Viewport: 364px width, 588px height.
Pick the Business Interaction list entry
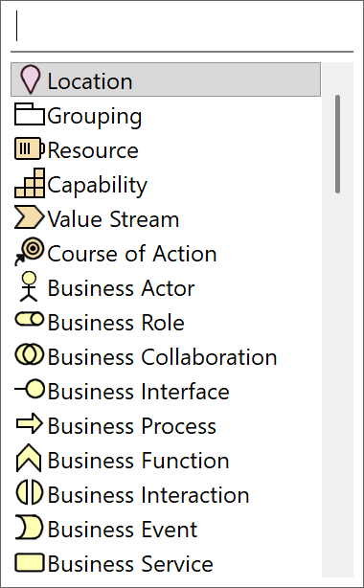[166, 495]
